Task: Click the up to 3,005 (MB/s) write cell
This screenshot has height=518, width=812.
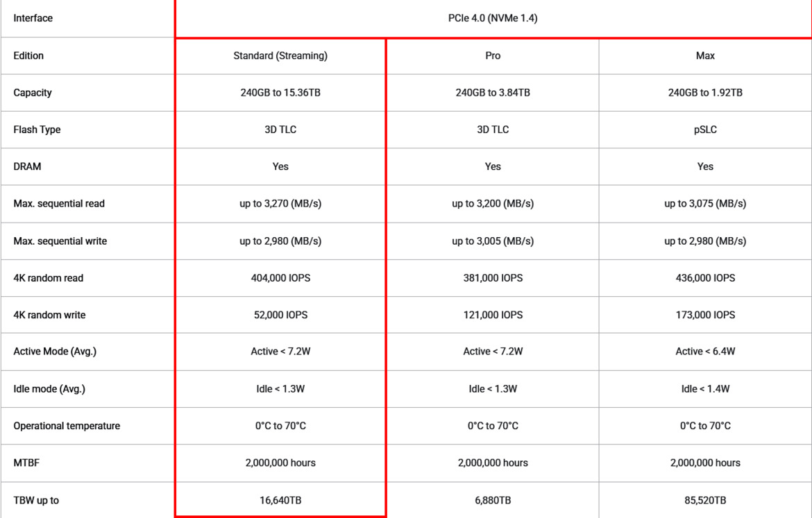Action: pyautogui.click(x=493, y=241)
